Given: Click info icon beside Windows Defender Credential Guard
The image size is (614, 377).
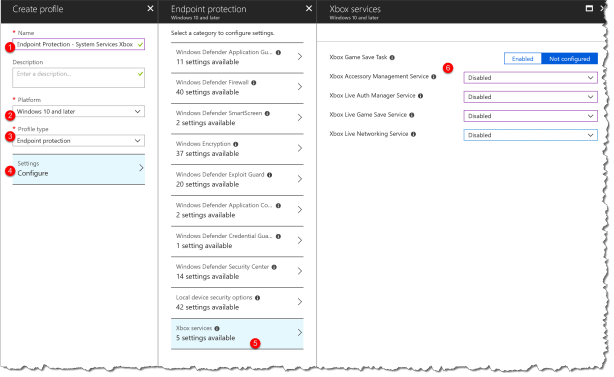Looking at the screenshot, I should [278, 236].
